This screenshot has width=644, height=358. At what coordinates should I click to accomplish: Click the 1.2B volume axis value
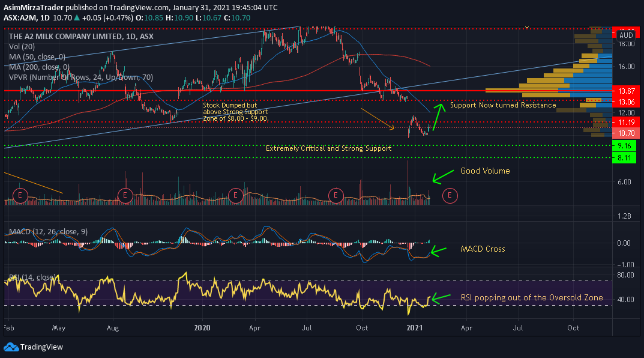(624, 216)
